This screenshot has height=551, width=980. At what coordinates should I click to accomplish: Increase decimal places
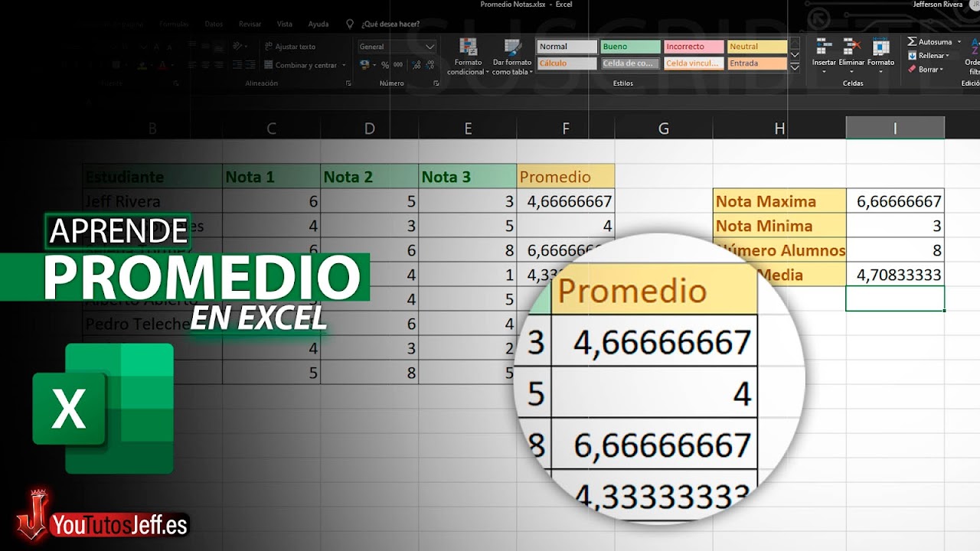tap(416, 65)
